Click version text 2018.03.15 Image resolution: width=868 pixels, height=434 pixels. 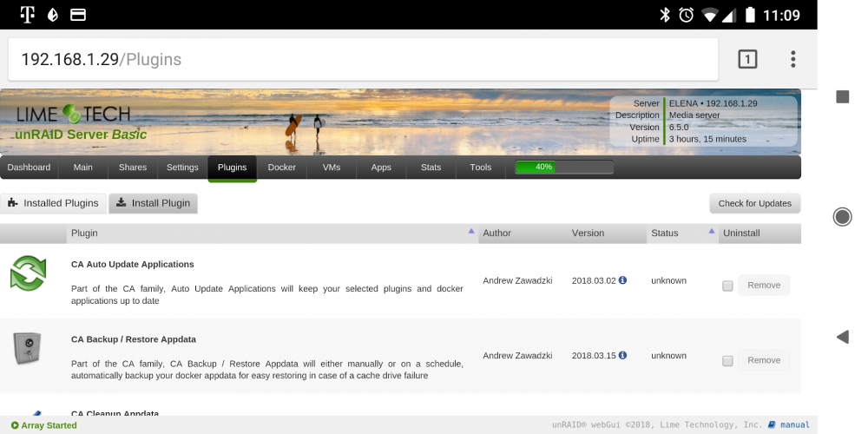coord(594,355)
